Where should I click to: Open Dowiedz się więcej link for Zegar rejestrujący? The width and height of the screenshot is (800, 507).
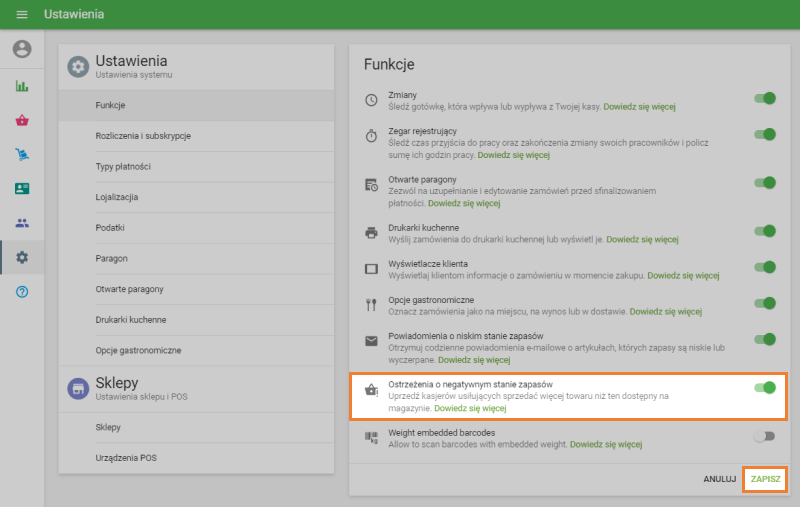coord(514,156)
